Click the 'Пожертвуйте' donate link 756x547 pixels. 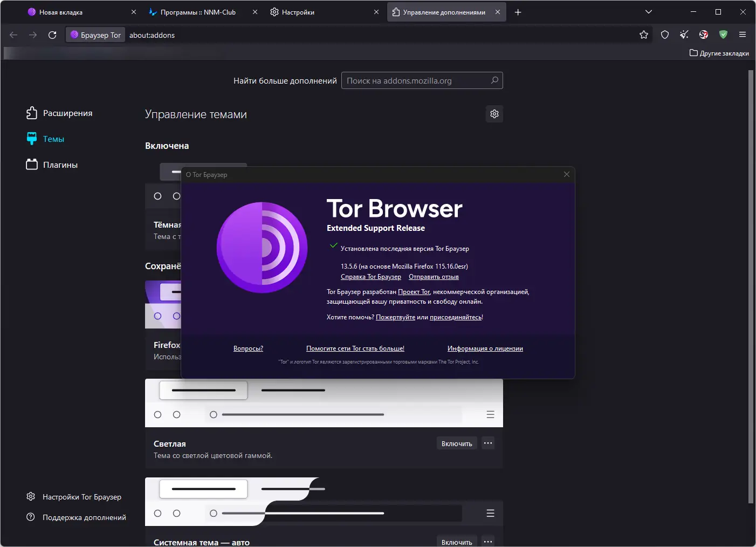click(395, 317)
